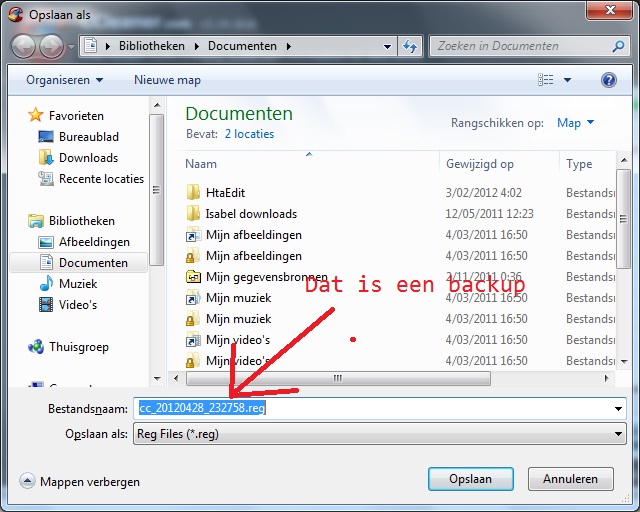
Task: Click the Recente locaties icon
Action: (46, 178)
